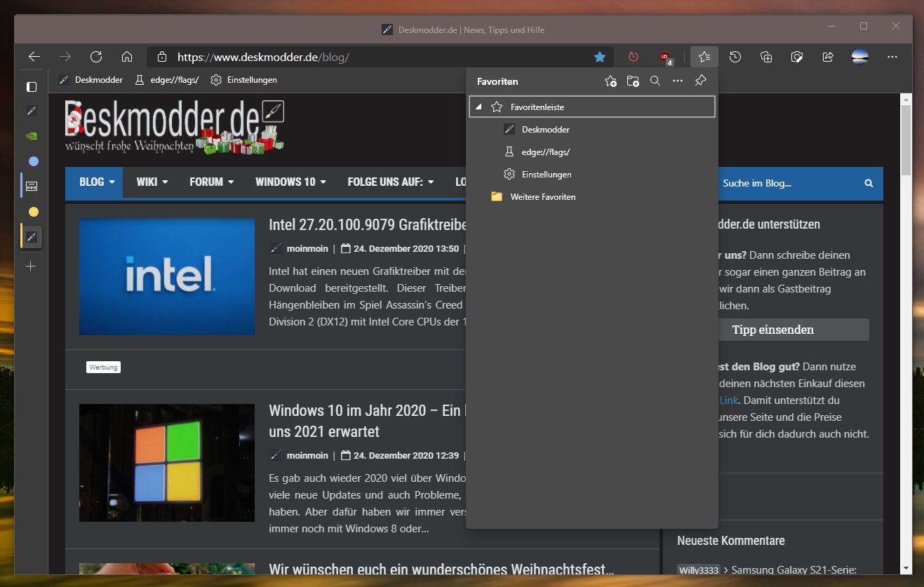The image size is (924, 587).
Task: Open the profile avatar menu
Action: tap(860, 57)
